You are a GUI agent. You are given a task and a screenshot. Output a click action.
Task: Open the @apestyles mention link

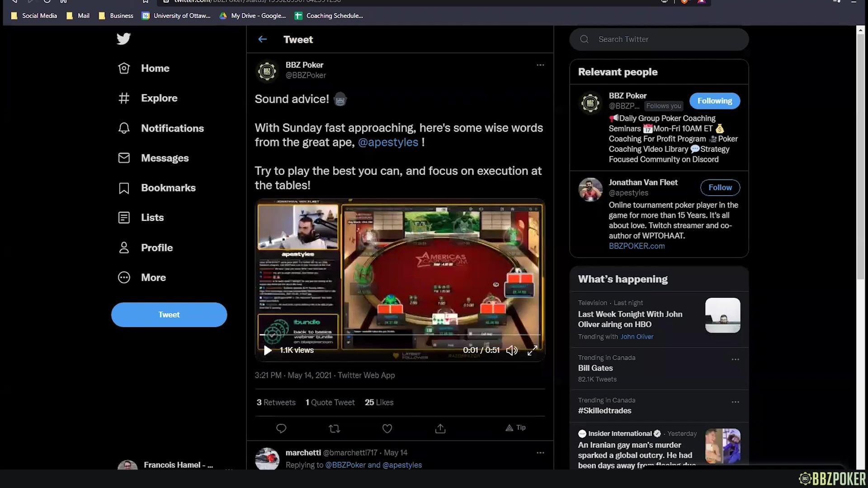[x=388, y=142]
